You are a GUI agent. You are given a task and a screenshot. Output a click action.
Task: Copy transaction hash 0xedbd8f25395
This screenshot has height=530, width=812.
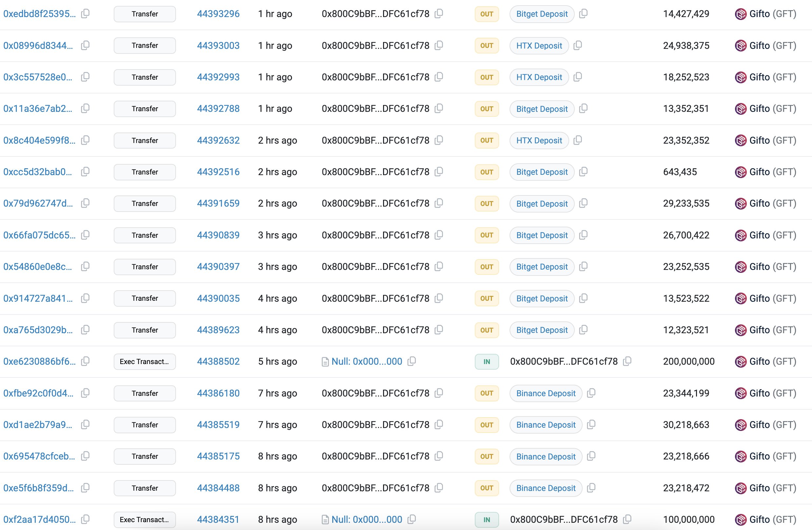(x=85, y=14)
